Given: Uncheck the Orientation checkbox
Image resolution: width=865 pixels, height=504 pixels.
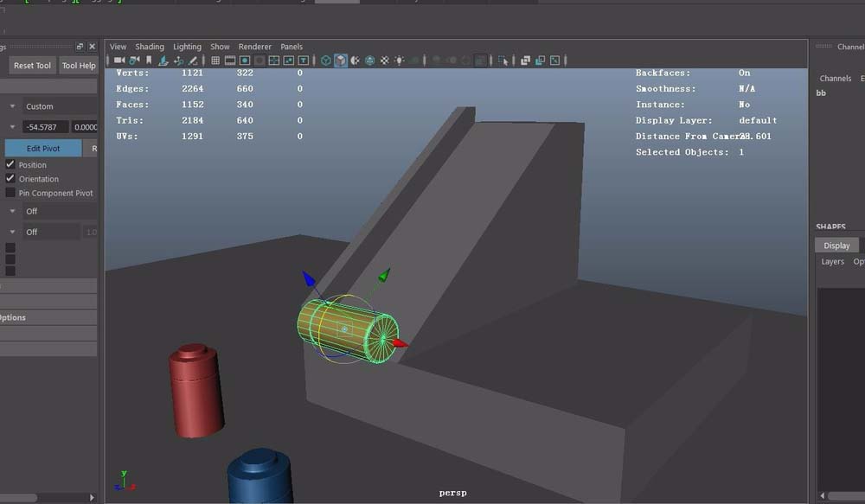Looking at the screenshot, I should 10,179.
